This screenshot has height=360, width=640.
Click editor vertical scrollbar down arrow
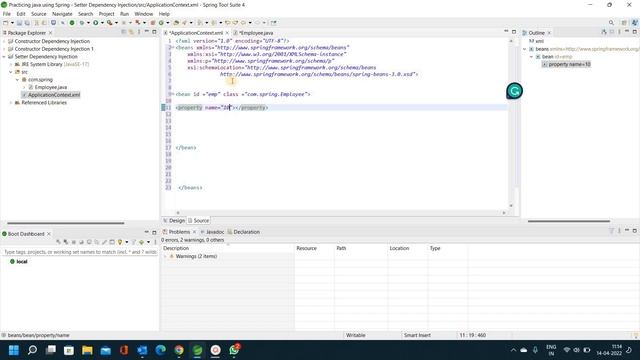pos(511,206)
